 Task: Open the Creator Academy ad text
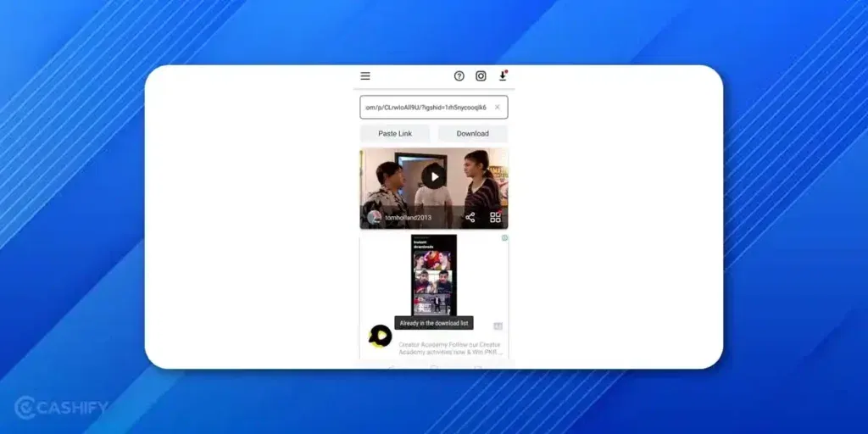click(451, 348)
